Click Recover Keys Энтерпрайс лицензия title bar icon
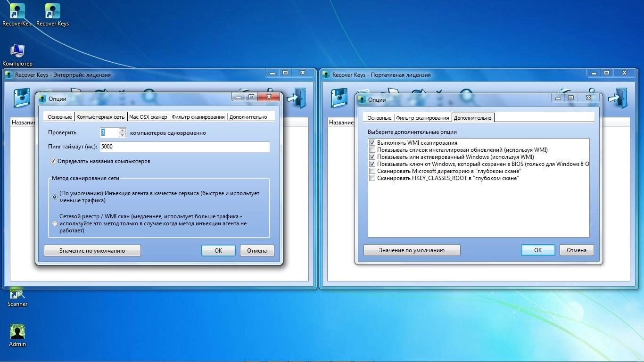The height and width of the screenshot is (362, 644). 8,74
